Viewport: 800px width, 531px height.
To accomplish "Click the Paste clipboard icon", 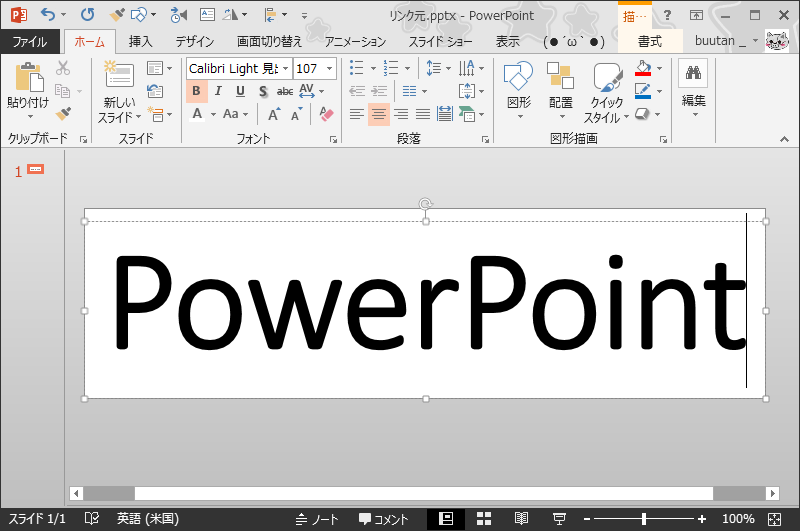I will (29, 78).
